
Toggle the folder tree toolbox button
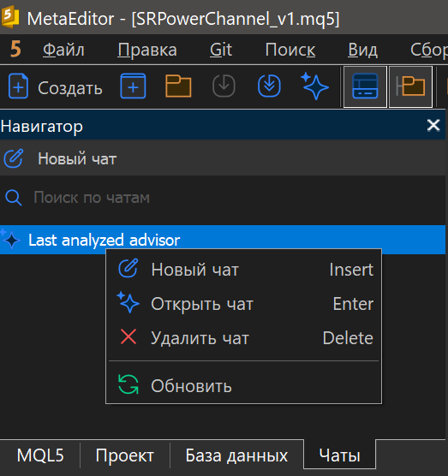(x=410, y=86)
